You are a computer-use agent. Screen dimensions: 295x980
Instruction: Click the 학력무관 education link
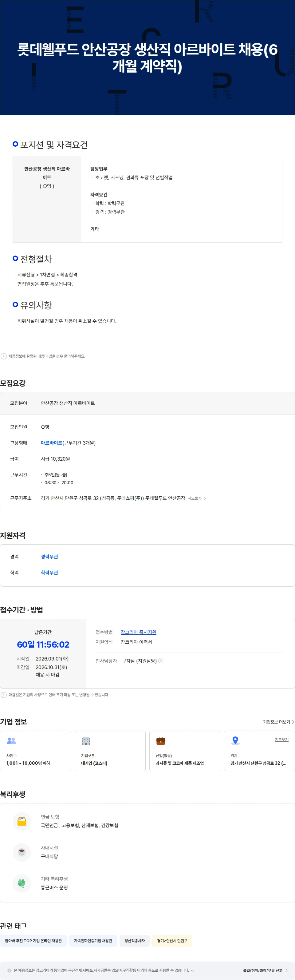49,572
